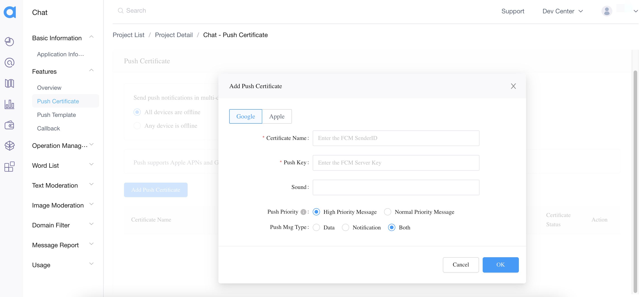This screenshot has height=297, width=644.
Task: Select High Priority Message radio
Action: (316, 212)
